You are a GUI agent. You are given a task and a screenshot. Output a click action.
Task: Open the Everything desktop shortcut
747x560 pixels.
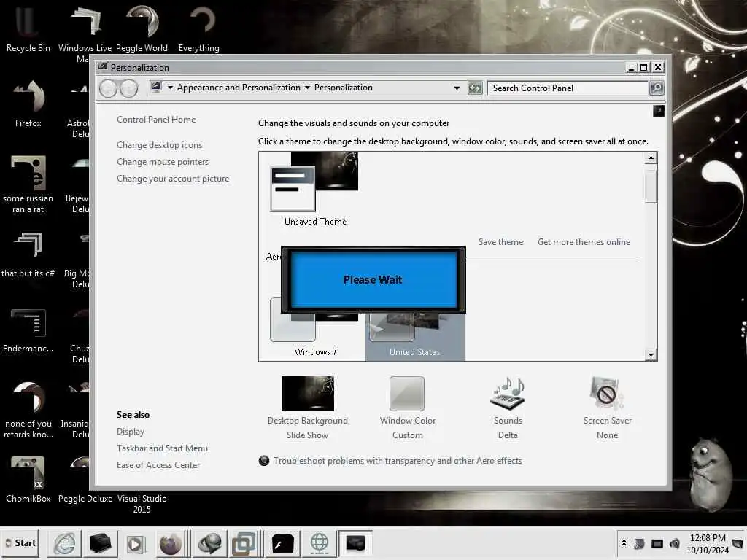tap(199, 28)
